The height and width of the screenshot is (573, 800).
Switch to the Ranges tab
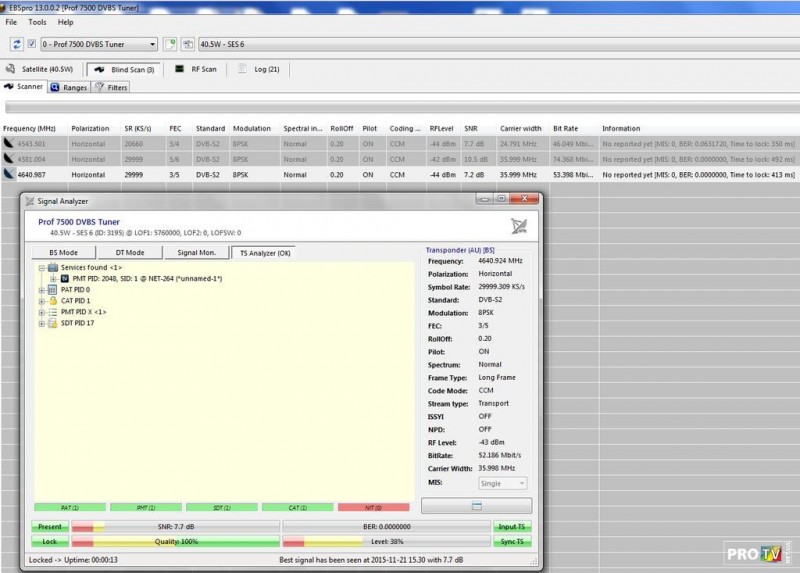coord(69,87)
